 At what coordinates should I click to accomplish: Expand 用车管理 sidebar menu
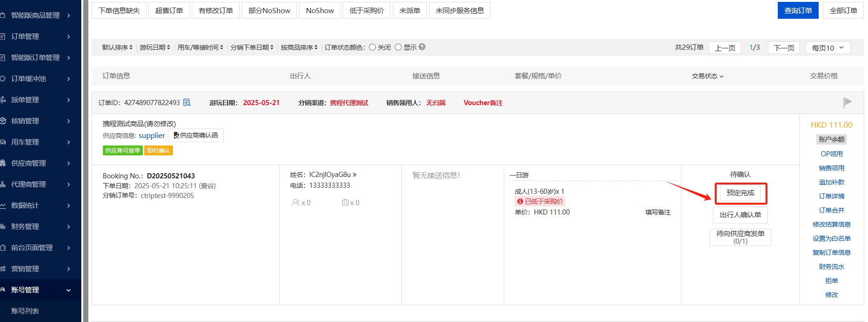click(40, 142)
